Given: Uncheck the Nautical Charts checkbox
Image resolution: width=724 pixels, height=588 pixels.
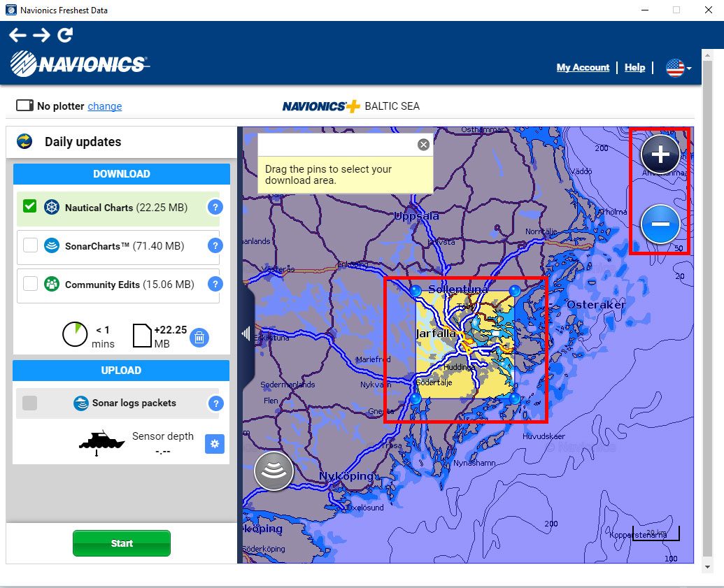Looking at the screenshot, I should click(x=30, y=206).
